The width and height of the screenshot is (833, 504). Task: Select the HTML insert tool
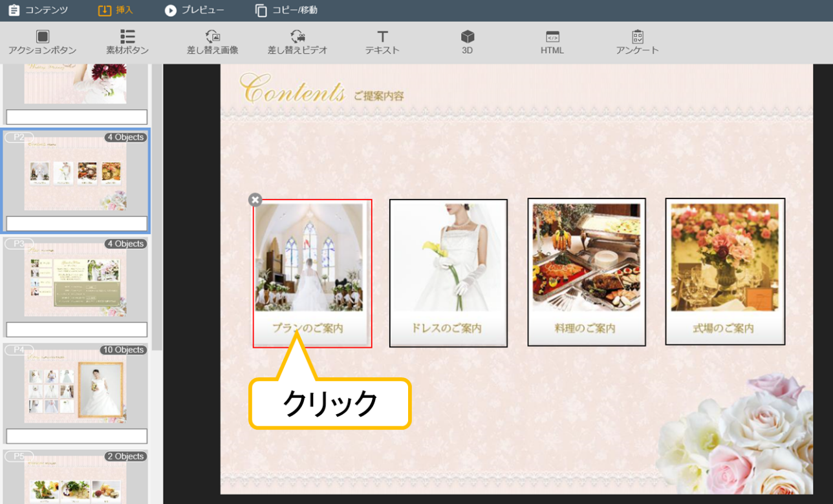coord(552,42)
